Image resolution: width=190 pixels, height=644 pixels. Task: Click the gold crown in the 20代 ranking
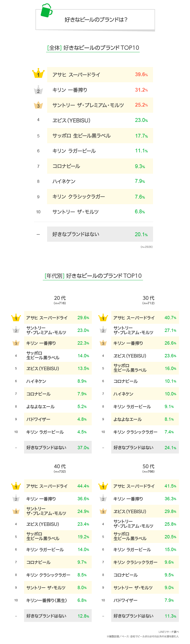click(16, 318)
